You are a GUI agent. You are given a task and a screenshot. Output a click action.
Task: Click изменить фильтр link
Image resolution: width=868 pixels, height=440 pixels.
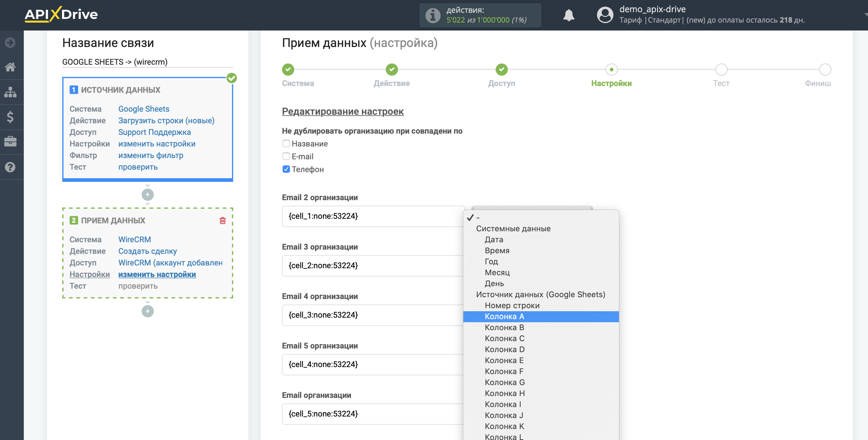tap(151, 155)
